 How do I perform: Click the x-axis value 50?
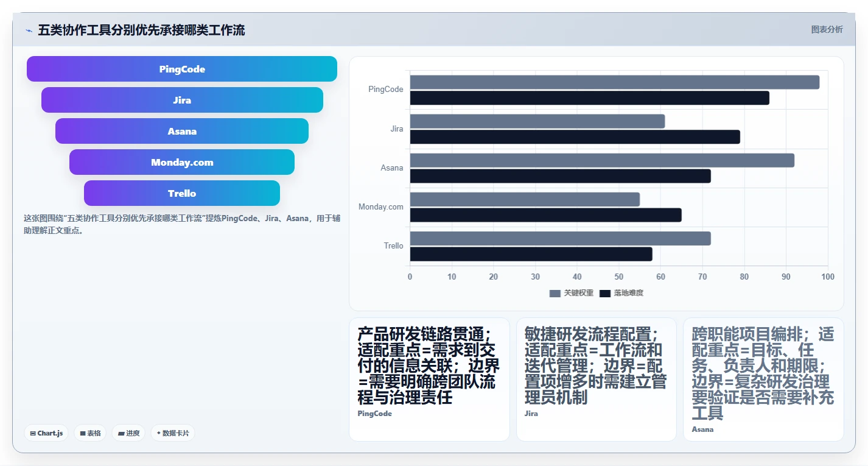tap(619, 277)
